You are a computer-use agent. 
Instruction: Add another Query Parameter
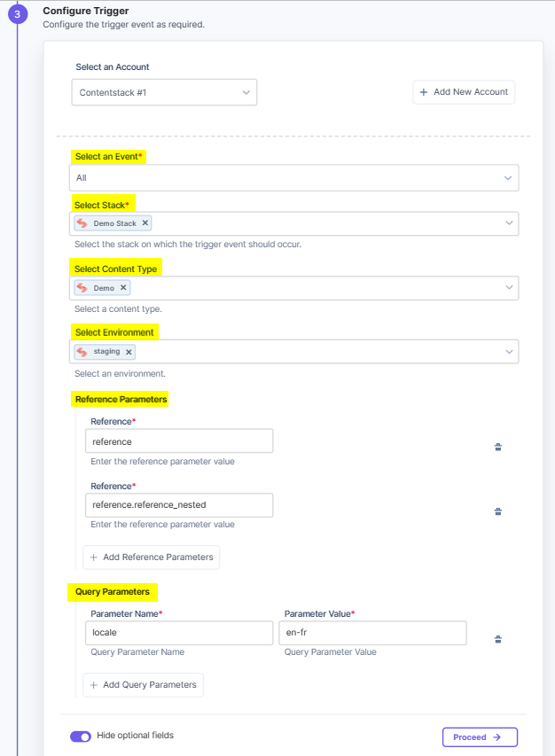143,684
